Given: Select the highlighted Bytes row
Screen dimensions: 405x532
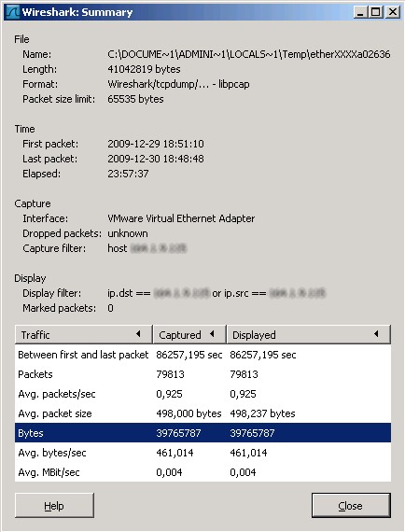Looking at the screenshot, I should (x=202, y=432).
